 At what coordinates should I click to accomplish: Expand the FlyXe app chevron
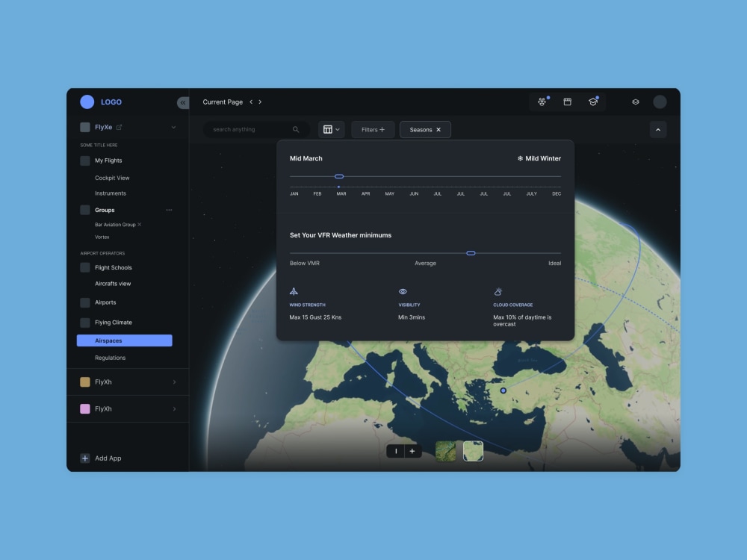(x=173, y=127)
